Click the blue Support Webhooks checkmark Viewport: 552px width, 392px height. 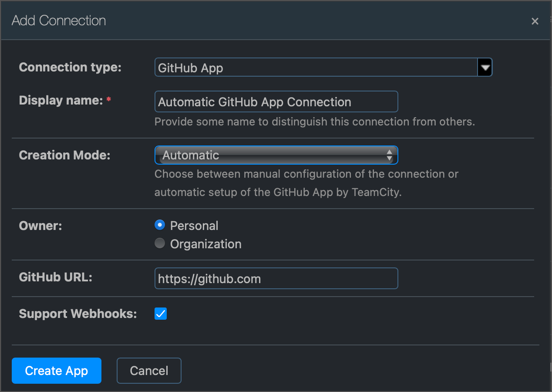point(161,314)
